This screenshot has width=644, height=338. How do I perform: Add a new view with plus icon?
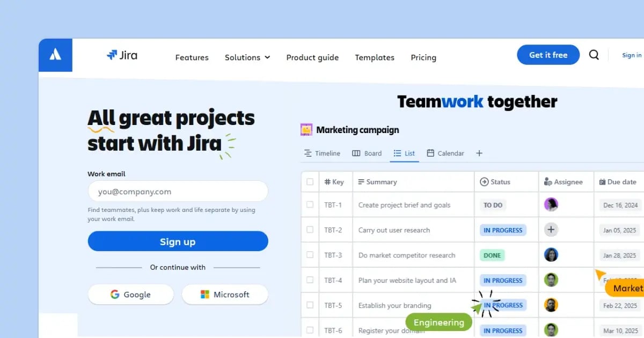(x=479, y=153)
